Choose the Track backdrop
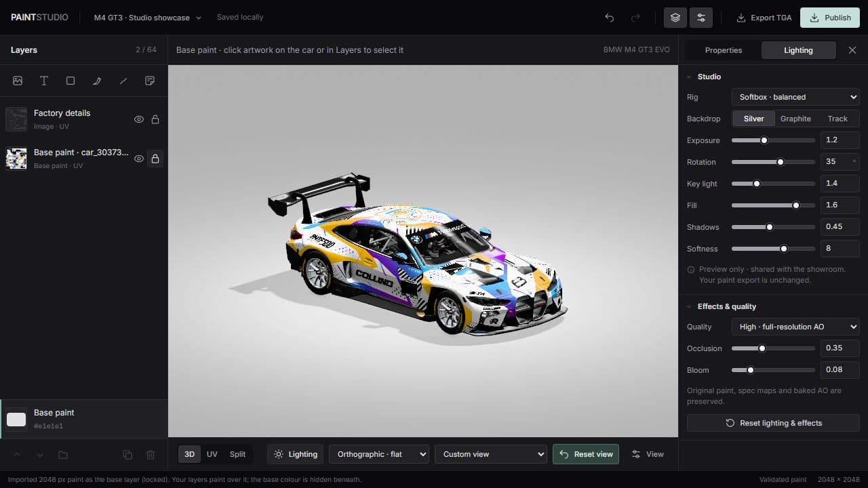 (x=837, y=119)
